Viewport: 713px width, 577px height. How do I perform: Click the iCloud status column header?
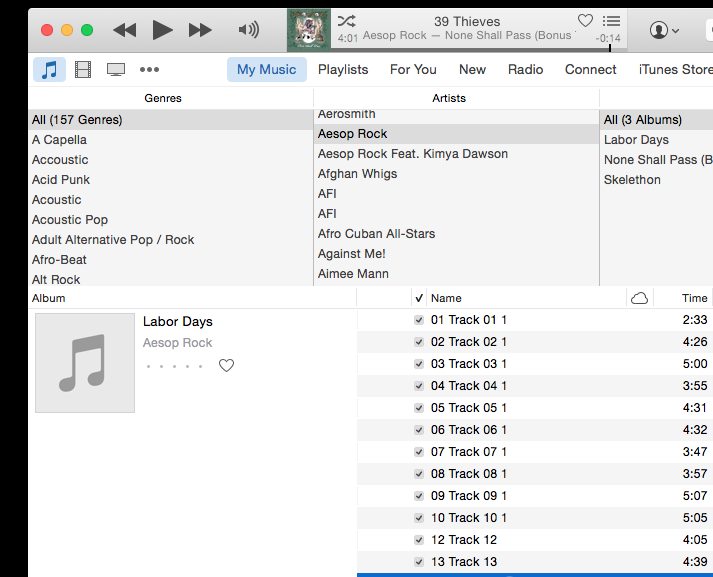[x=639, y=298]
